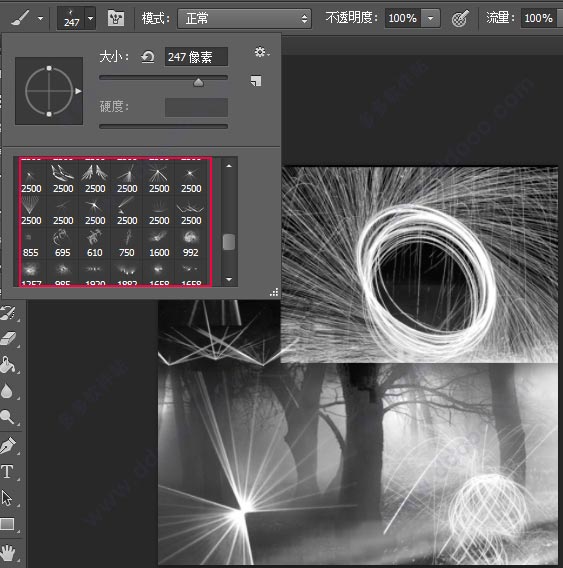Select the Pen tool
The height and width of the screenshot is (568, 563).
point(8,446)
